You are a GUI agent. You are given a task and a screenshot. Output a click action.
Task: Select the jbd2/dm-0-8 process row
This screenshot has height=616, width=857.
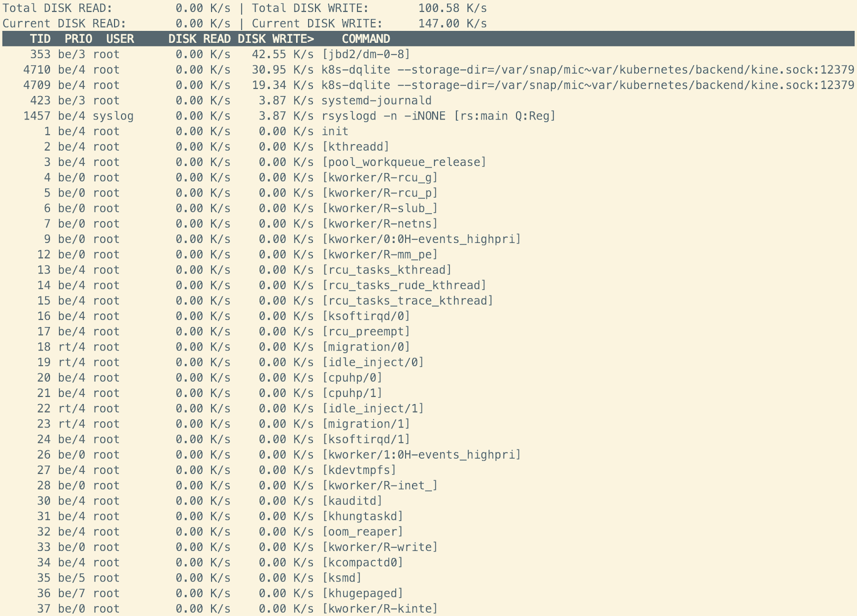[x=365, y=54]
